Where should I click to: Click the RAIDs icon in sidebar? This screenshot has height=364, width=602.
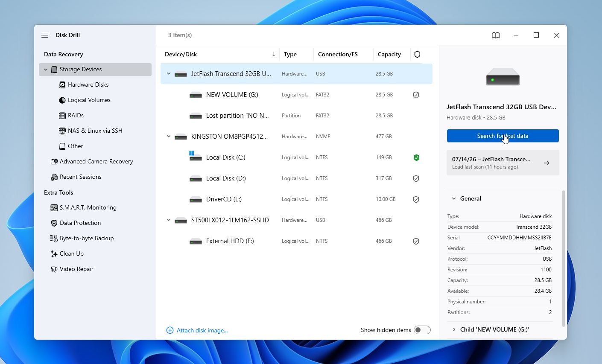[62, 115]
